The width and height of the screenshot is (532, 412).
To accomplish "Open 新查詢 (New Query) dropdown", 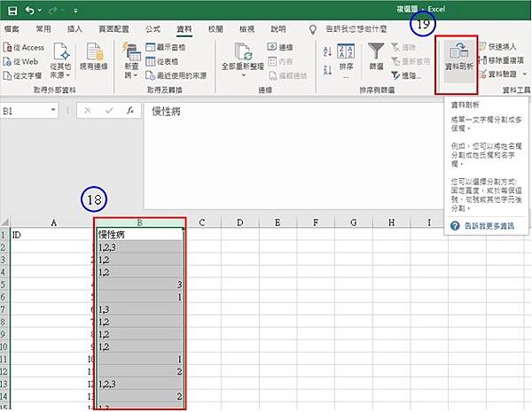I will click(131, 61).
